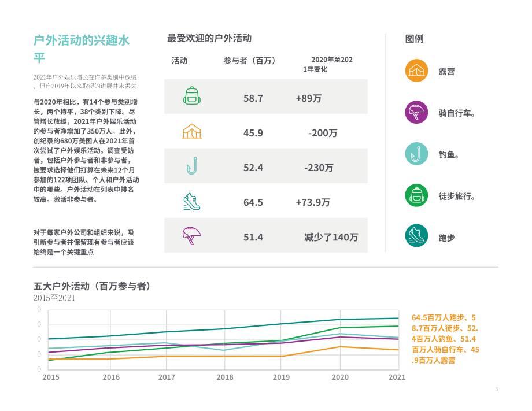Click the value 52.4
This screenshot has height=411, width=532.
click(253, 168)
